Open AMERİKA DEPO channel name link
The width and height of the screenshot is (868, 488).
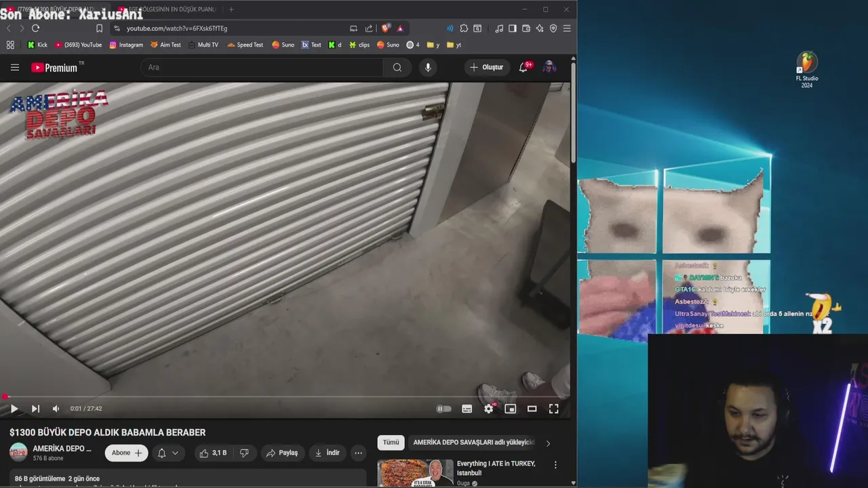[x=62, y=449]
